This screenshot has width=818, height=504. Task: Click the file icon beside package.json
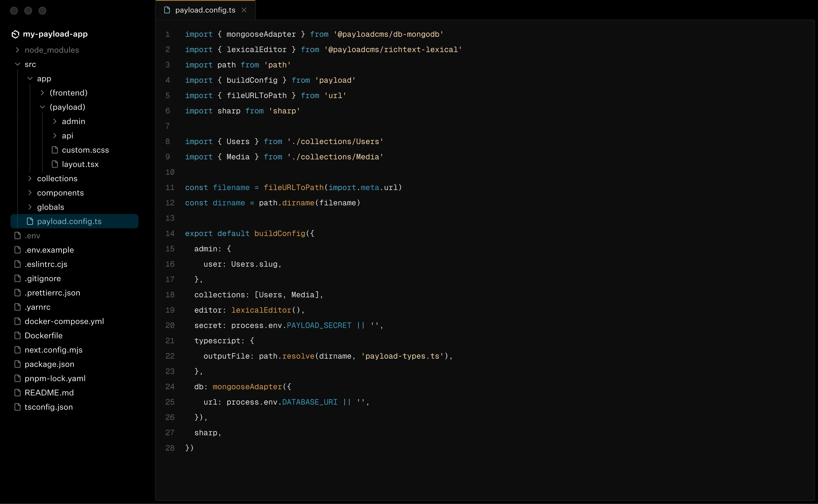click(x=17, y=364)
